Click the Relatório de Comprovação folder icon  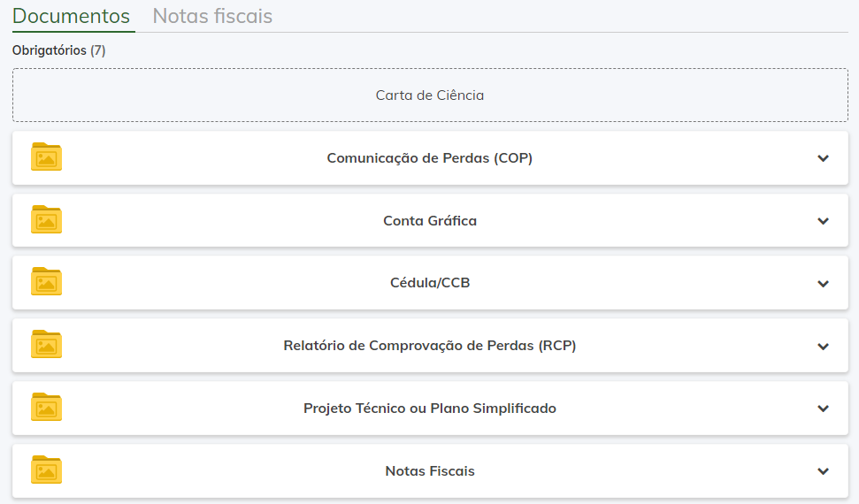pos(46,346)
